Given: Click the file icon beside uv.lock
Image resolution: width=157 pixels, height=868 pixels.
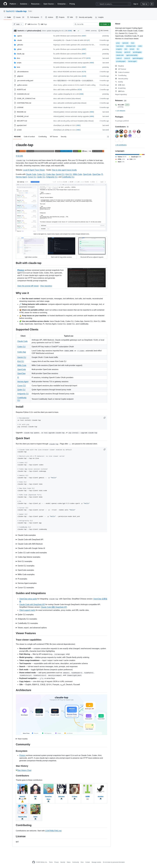Looking at the screenshot, I should [15, 130].
